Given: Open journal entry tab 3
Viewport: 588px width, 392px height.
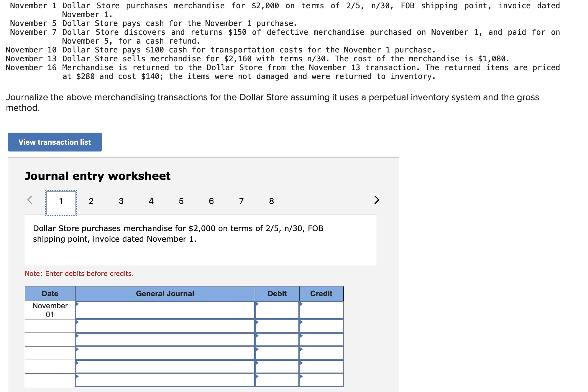Looking at the screenshot, I should (121, 201).
